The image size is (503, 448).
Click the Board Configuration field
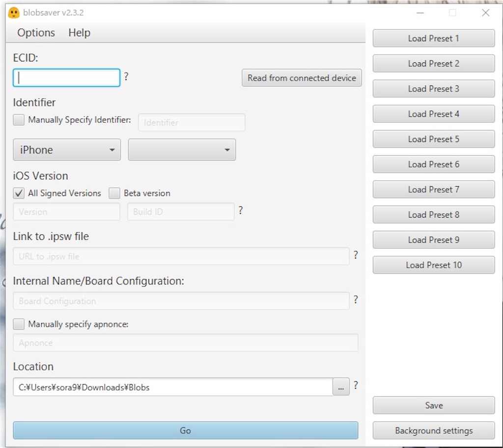pyautogui.click(x=181, y=301)
